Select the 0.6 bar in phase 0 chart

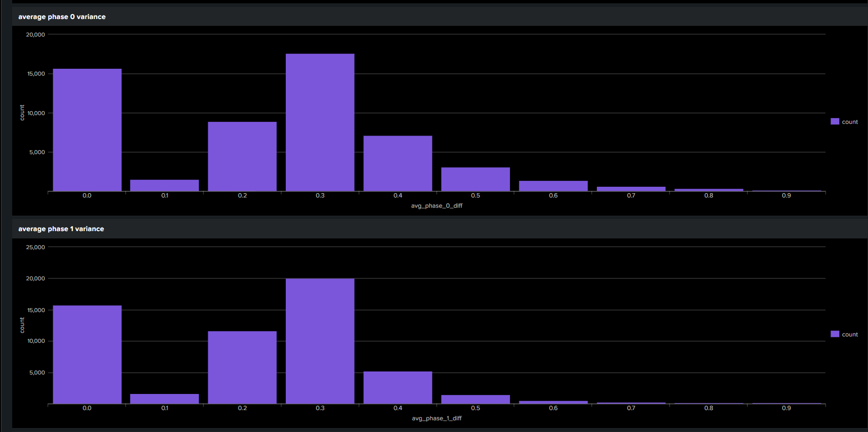[553, 186]
